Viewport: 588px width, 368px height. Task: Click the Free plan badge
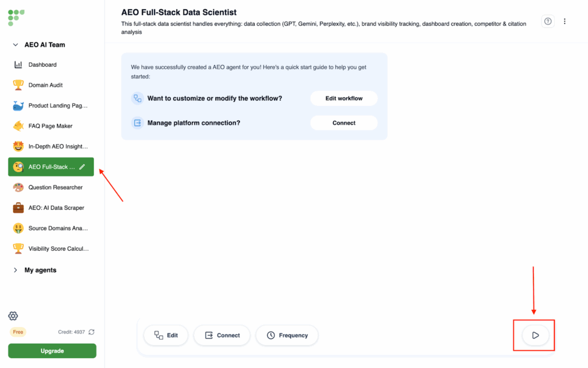18,332
